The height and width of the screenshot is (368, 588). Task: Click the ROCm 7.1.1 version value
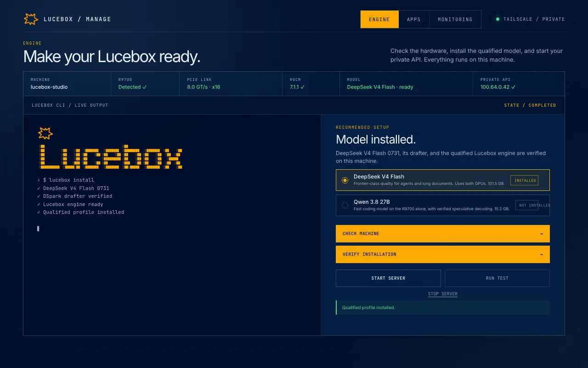[297, 87]
